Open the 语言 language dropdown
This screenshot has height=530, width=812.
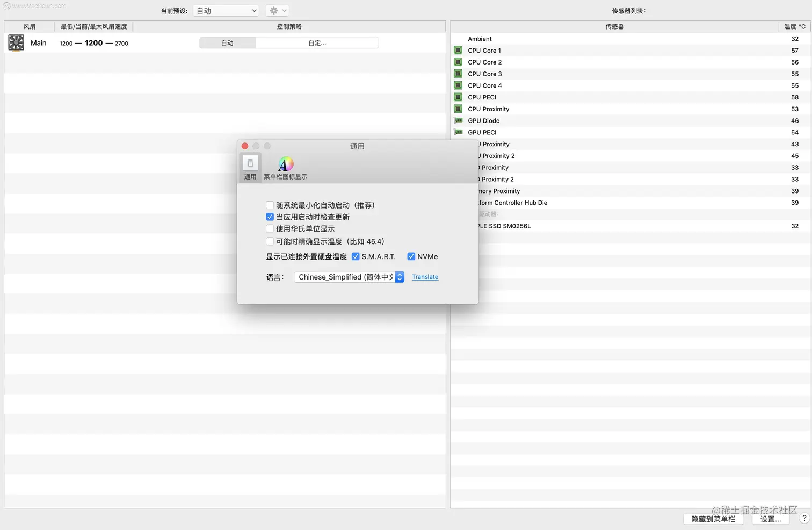point(349,277)
